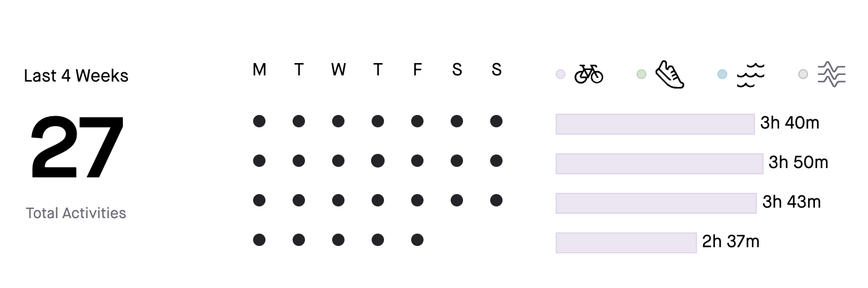868x288 pixels.
Task: Click the first week's Monday activity dot
Action: (259, 121)
